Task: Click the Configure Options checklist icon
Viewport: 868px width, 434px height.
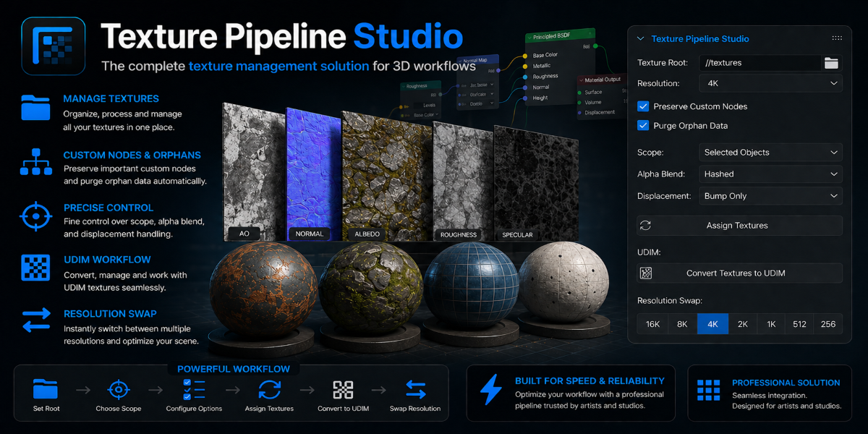Action: 194,389
